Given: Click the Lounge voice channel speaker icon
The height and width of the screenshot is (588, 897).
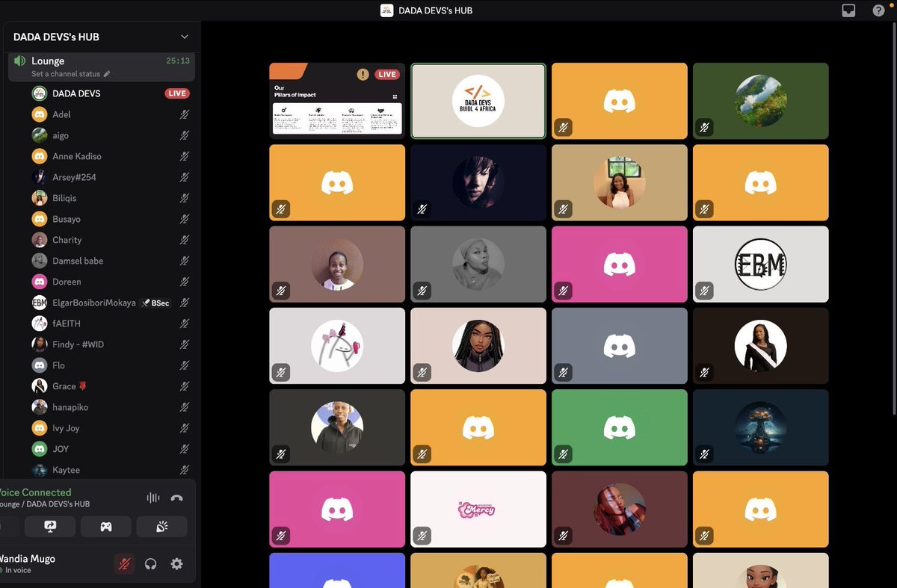Looking at the screenshot, I should 20,61.
